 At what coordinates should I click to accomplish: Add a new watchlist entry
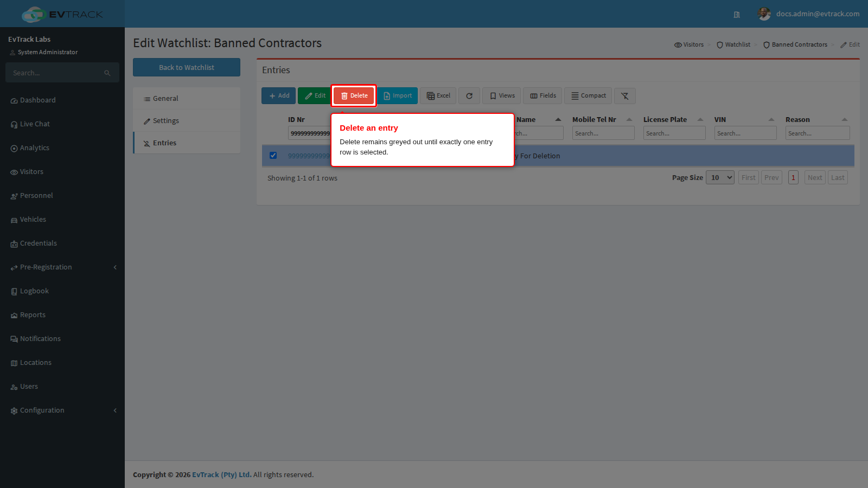(279, 96)
